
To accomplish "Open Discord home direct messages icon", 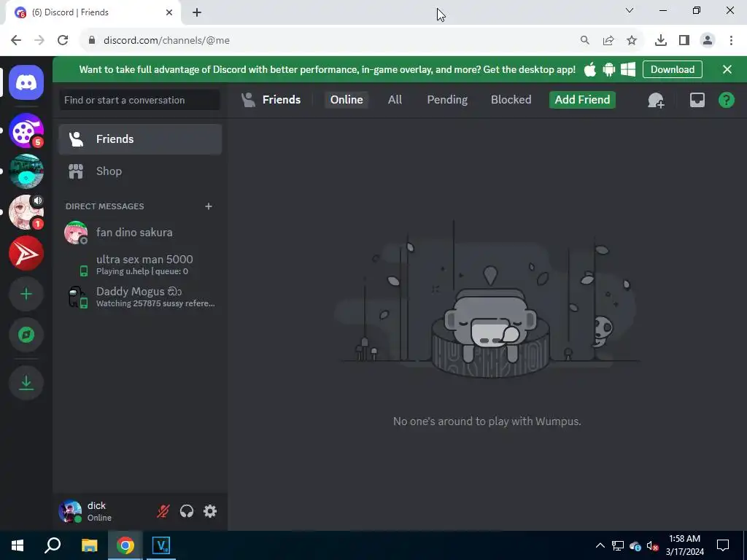I will click(x=26, y=83).
